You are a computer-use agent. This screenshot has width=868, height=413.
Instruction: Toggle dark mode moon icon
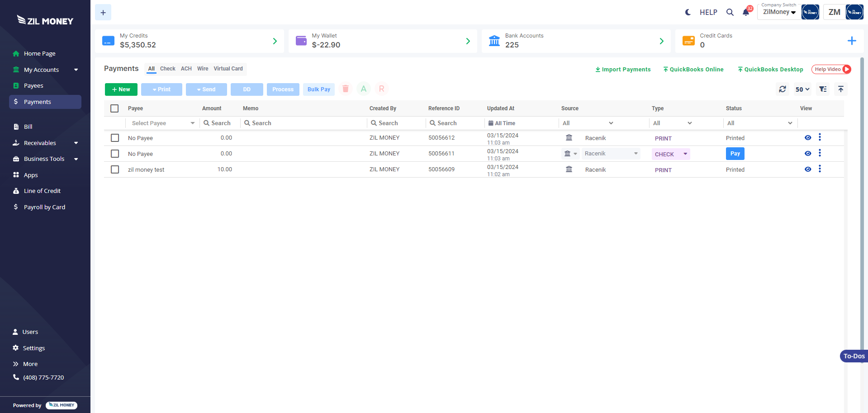tap(688, 12)
